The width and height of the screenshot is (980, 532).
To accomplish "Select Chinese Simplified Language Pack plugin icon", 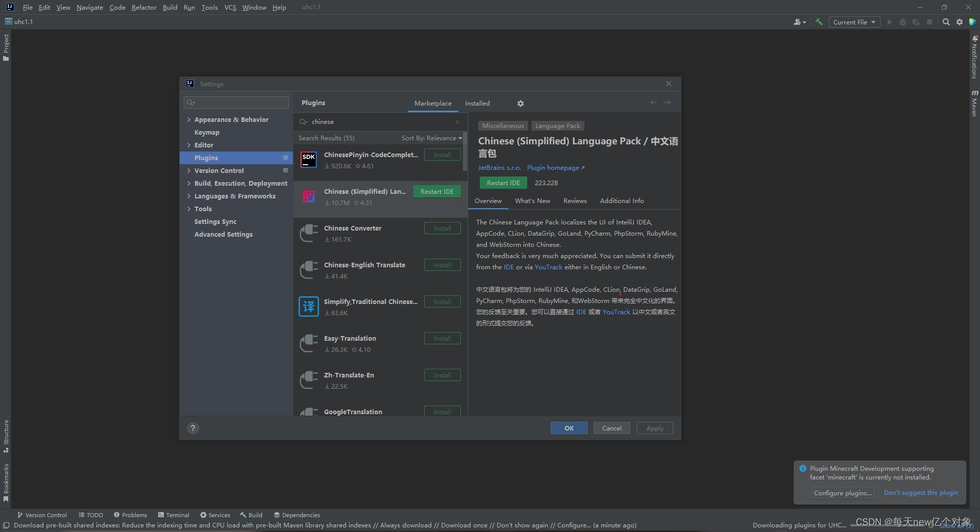I will coord(309,196).
